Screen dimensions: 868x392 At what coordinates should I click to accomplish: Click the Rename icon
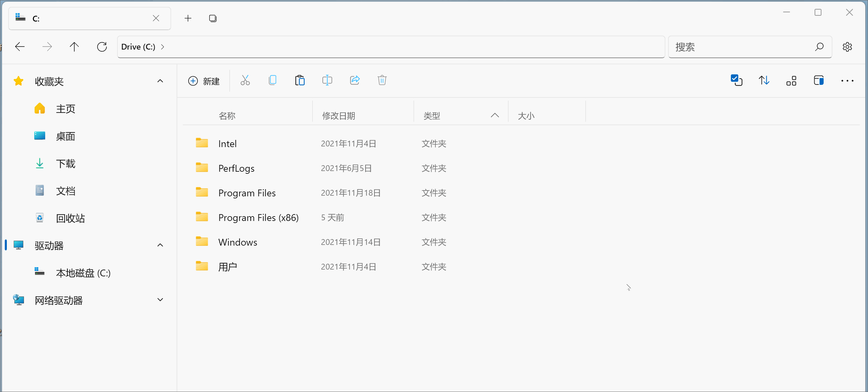coord(327,81)
